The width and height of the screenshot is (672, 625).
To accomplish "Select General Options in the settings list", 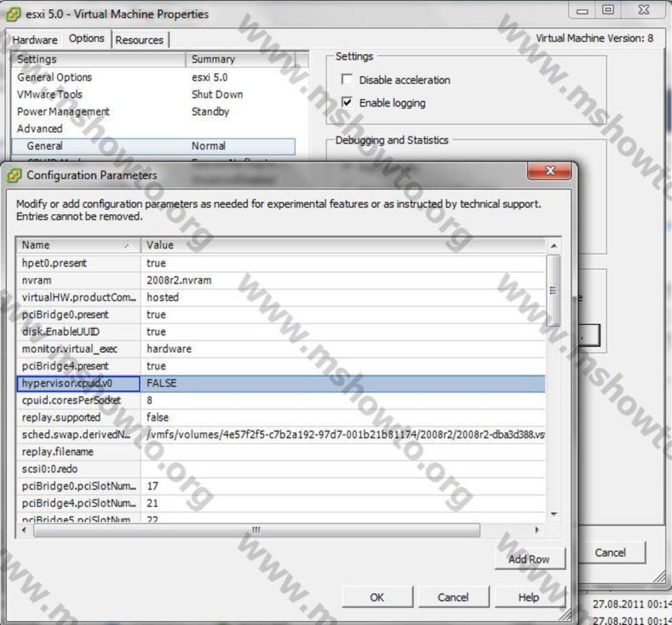I will point(54,77).
